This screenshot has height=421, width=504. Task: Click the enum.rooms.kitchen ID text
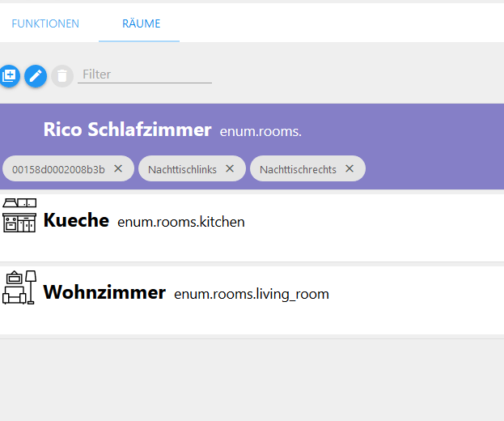click(181, 222)
